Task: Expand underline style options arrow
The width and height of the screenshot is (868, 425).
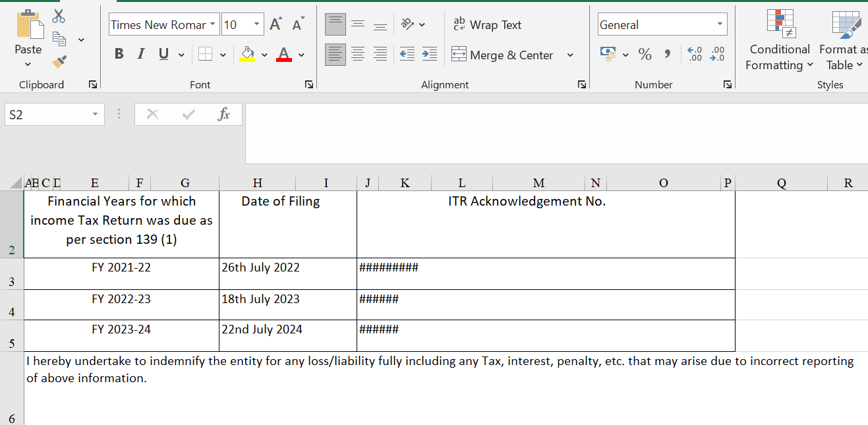Action: (181, 55)
